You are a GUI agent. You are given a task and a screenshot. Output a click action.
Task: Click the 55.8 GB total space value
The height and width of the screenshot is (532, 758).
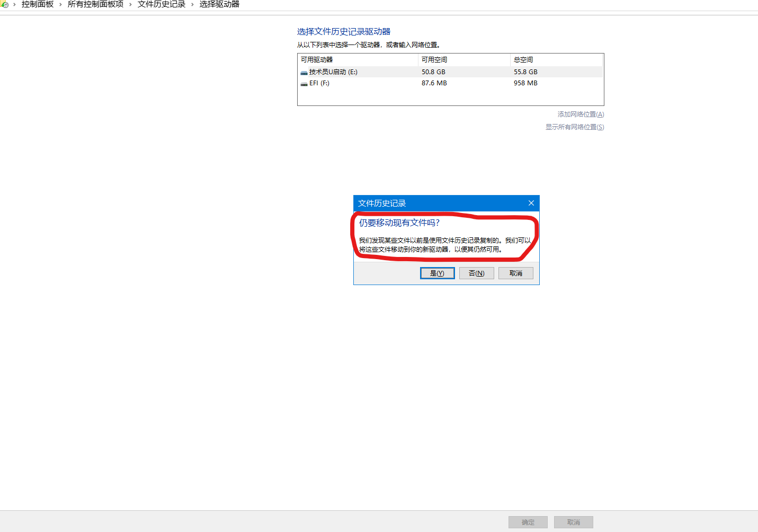coord(525,72)
